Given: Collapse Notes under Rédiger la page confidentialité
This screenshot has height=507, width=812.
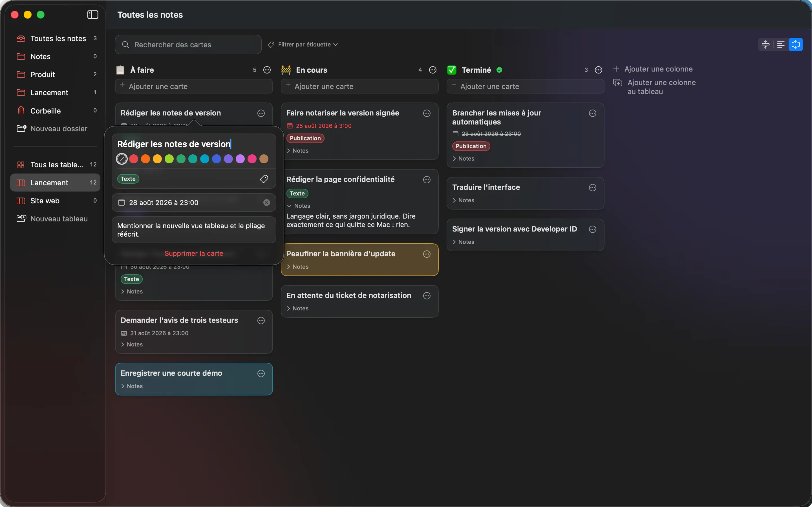Looking at the screenshot, I should coord(299,206).
